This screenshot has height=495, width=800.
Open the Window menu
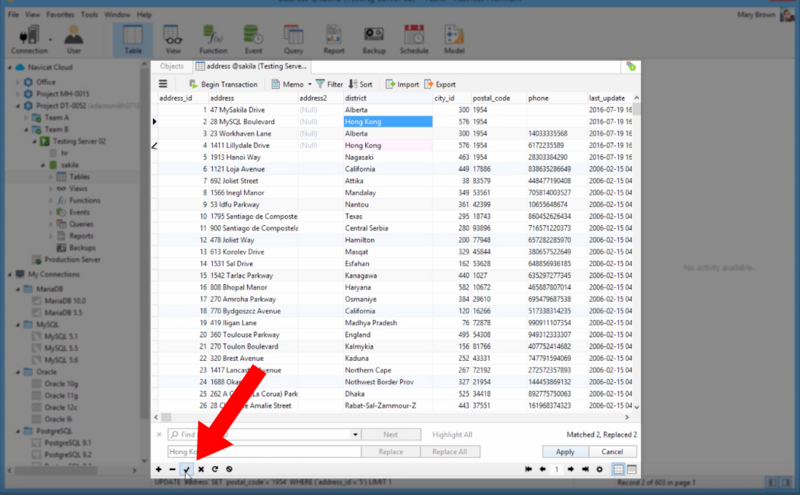pos(117,14)
